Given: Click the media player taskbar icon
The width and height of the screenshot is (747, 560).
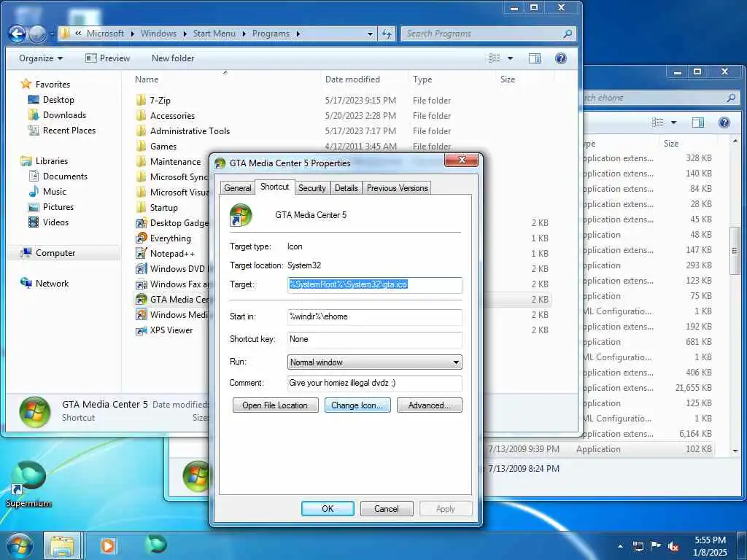Looking at the screenshot, I should (x=108, y=545).
